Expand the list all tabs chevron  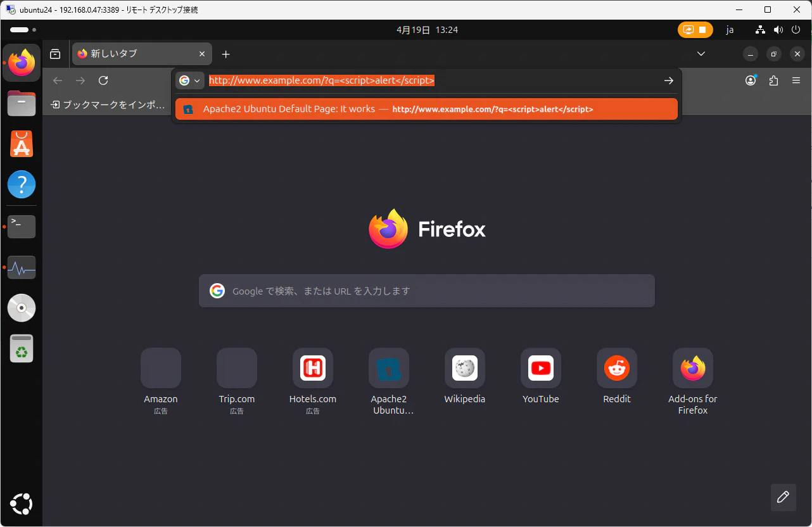pos(701,54)
